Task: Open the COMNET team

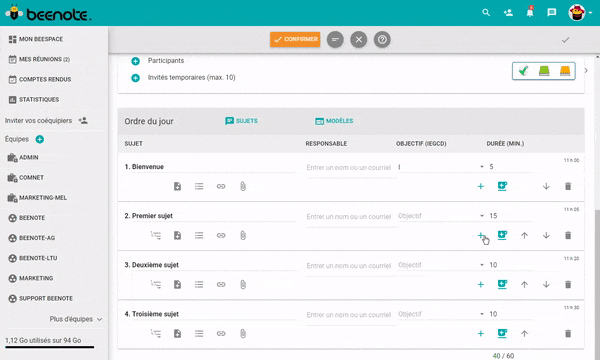Action: tap(26, 178)
